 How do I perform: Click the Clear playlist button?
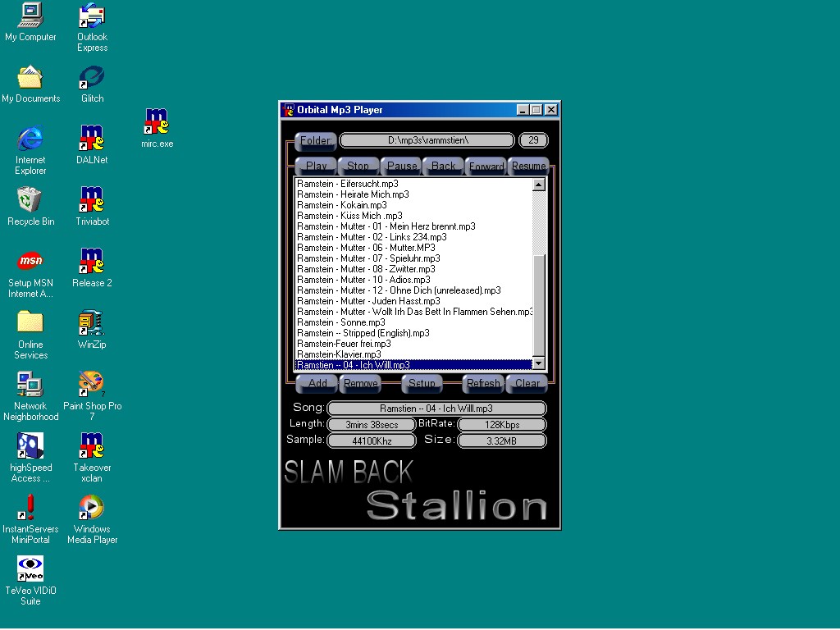[x=527, y=383]
